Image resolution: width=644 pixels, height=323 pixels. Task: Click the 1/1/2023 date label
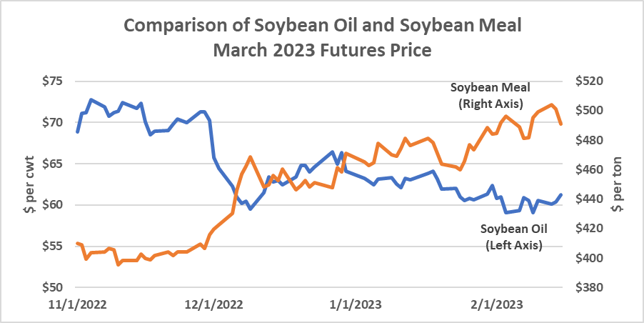pos(356,305)
